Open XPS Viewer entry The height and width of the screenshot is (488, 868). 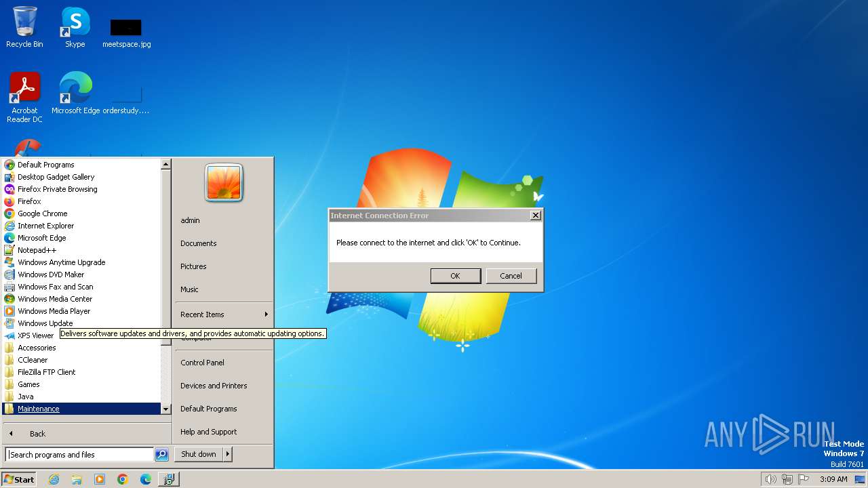31,335
